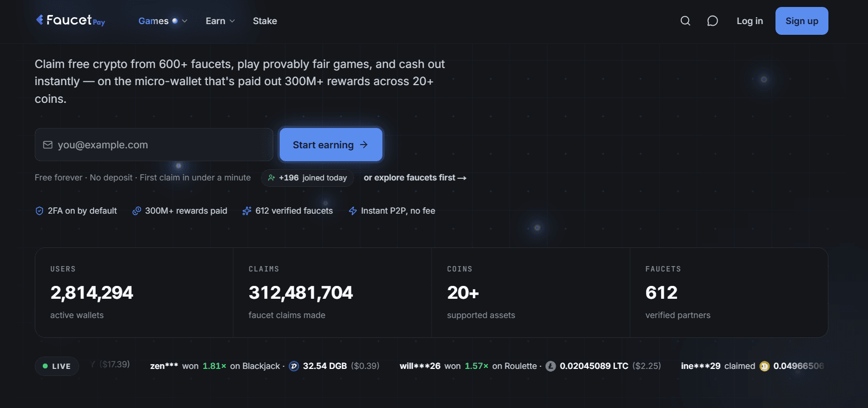Expand the Games dropdown menu
Viewport: 868px width, 408px height.
tap(163, 21)
